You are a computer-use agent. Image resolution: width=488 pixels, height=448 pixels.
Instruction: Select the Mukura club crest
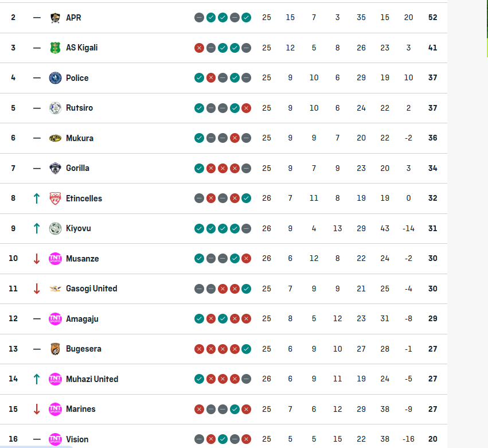pos(55,138)
